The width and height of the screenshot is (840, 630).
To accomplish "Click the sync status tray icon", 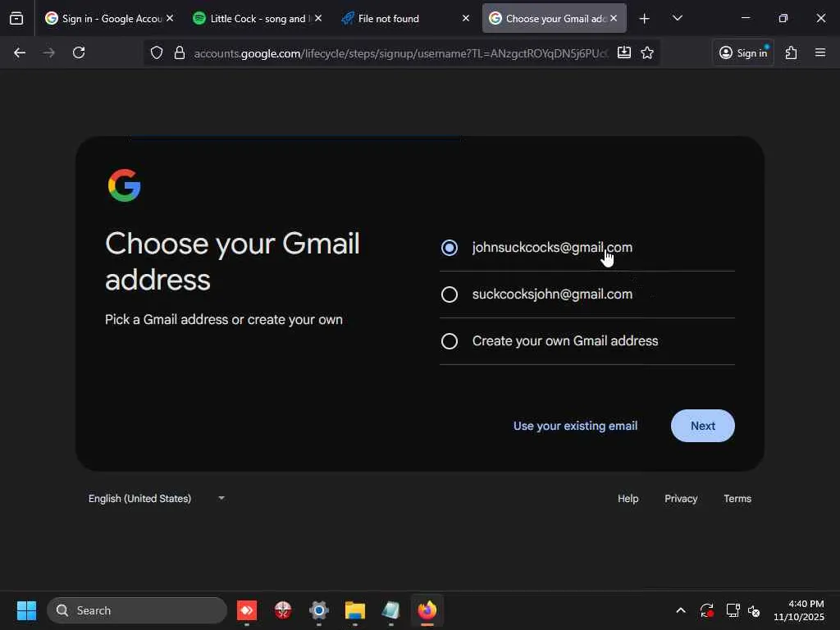I will tap(706, 610).
